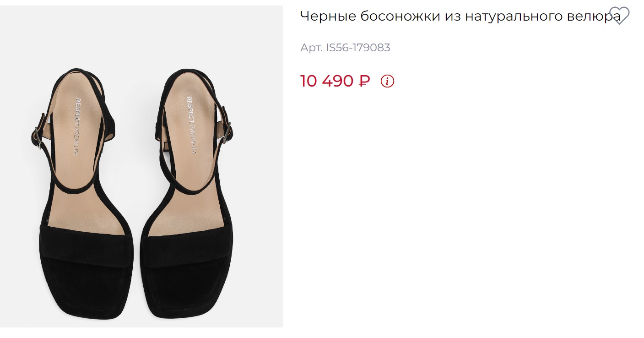
Task: Select article number IS56-179083 text
Action: tap(358, 48)
